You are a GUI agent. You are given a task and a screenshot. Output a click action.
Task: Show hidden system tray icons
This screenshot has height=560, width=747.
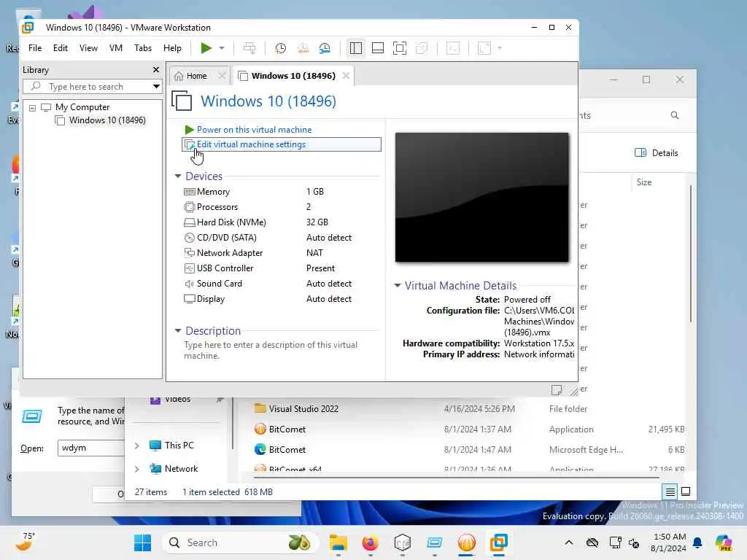[569, 542]
